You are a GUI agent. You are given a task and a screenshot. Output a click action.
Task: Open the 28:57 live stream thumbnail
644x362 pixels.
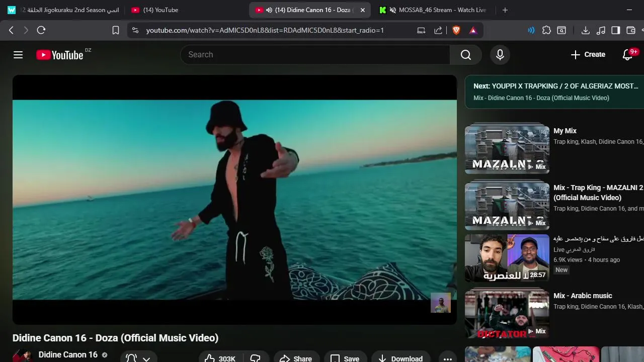[x=507, y=258]
